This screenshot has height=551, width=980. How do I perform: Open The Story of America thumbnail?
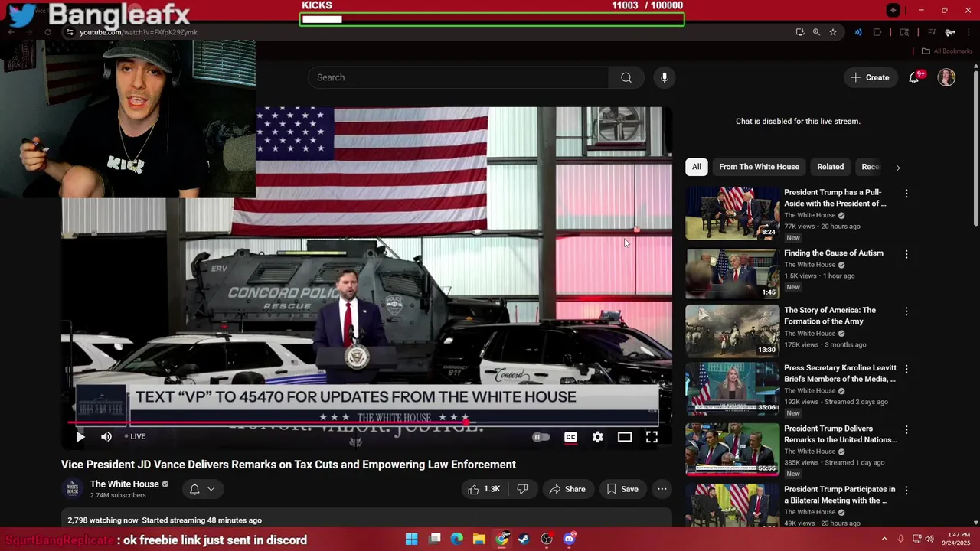point(732,331)
